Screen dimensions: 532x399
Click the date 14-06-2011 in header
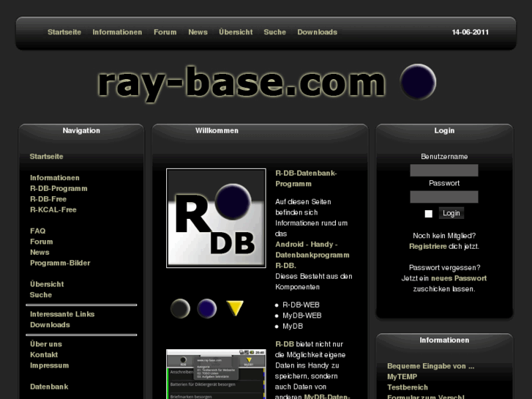click(x=471, y=32)
